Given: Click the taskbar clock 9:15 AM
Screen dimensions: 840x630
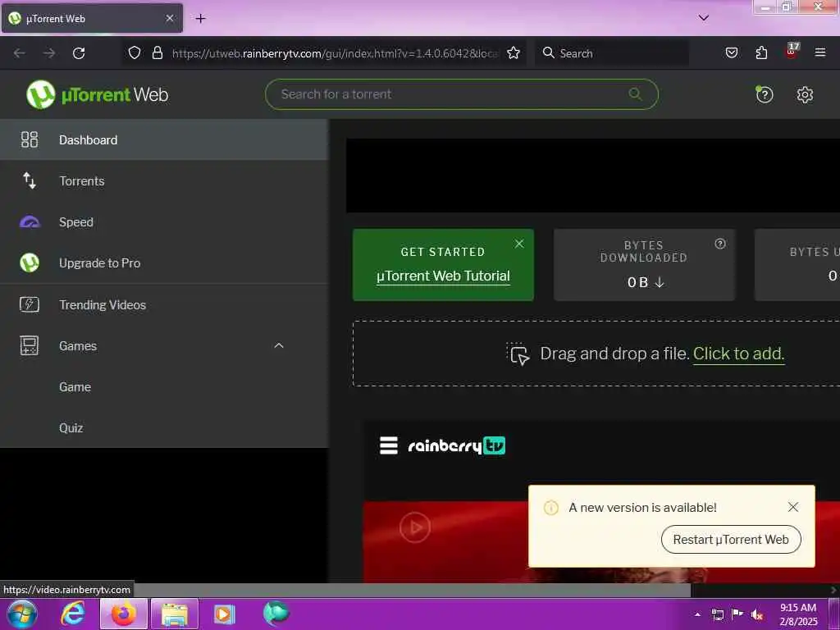Looking at the screenshot, I should point(798,614).
